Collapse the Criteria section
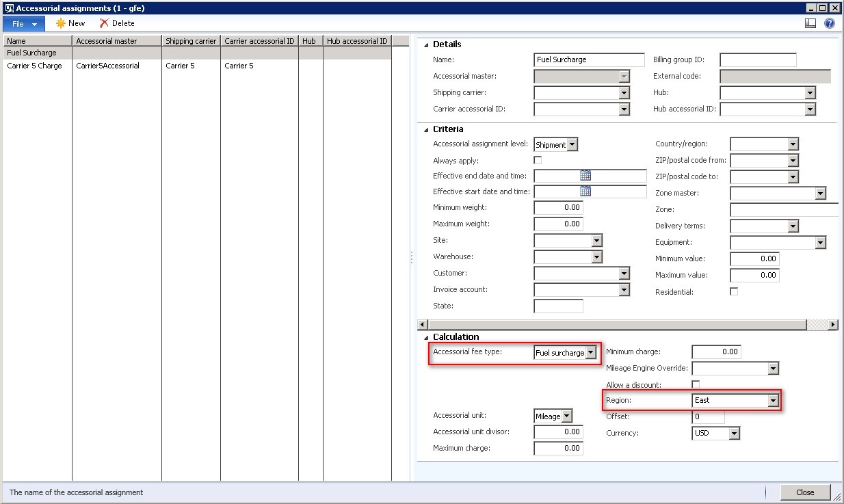 427,129
